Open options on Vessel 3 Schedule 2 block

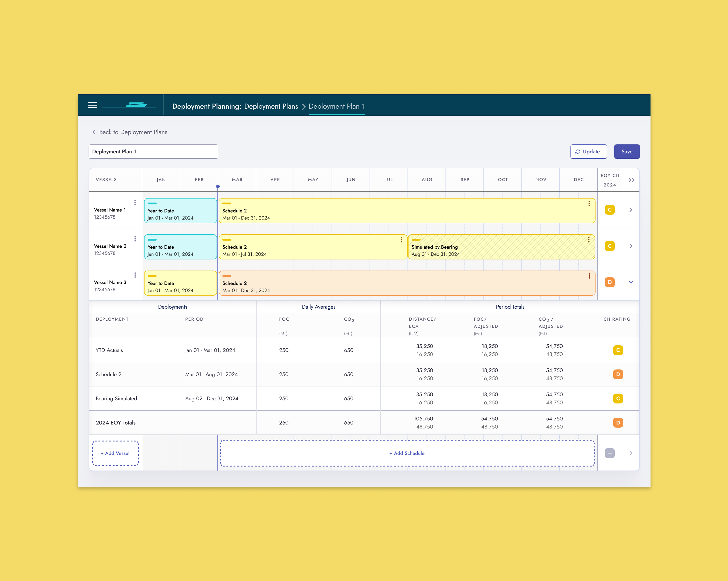[x=589, y=276]
